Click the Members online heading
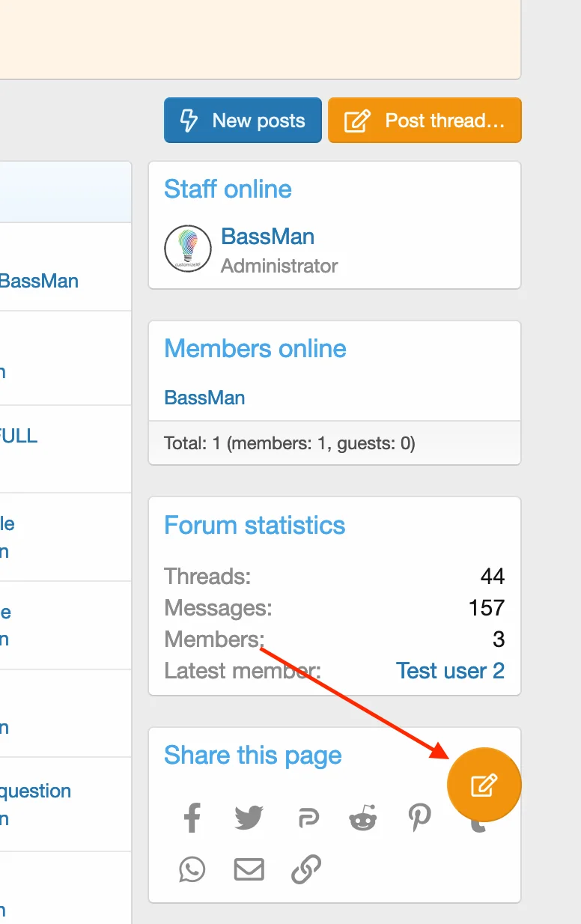The image size is (581, 924). click(255, 348)
